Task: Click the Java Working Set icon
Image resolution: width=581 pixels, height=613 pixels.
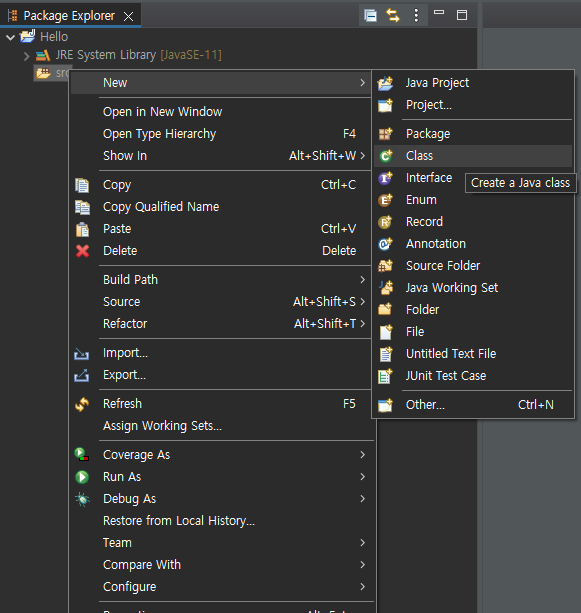Action: pyautogui.click(x=386, y=288)
